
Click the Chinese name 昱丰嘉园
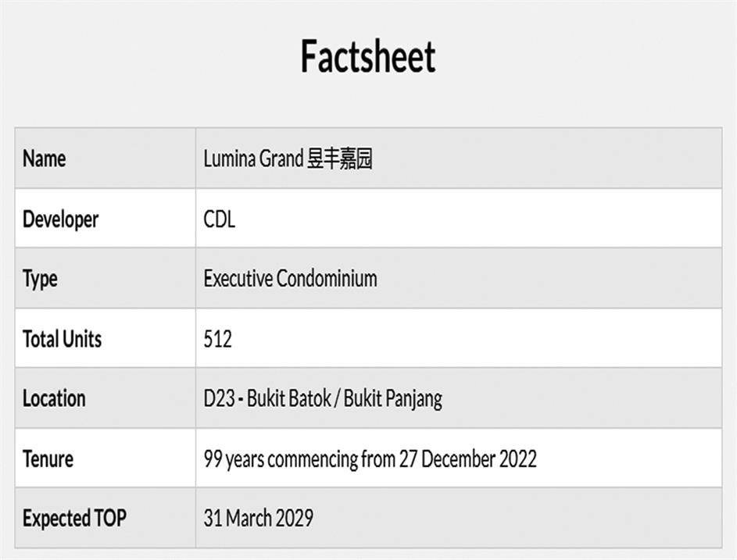click(x=340, y=159)
